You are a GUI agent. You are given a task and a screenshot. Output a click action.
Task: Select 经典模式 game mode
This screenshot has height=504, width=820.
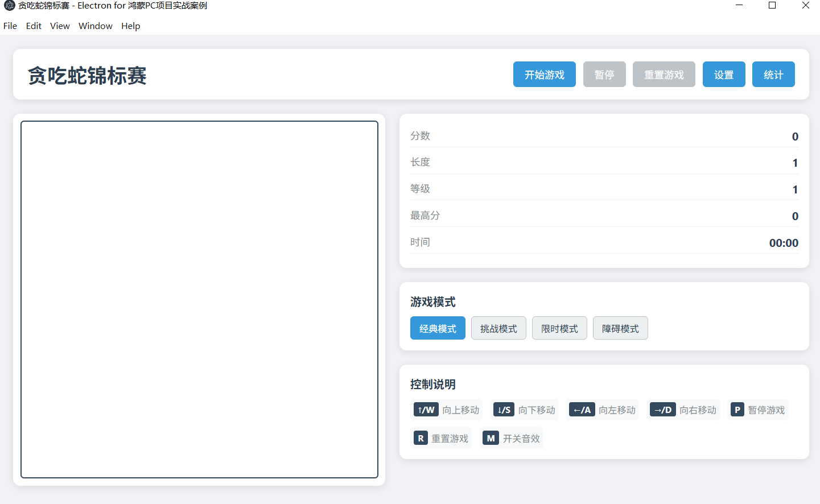pos(438,328)
